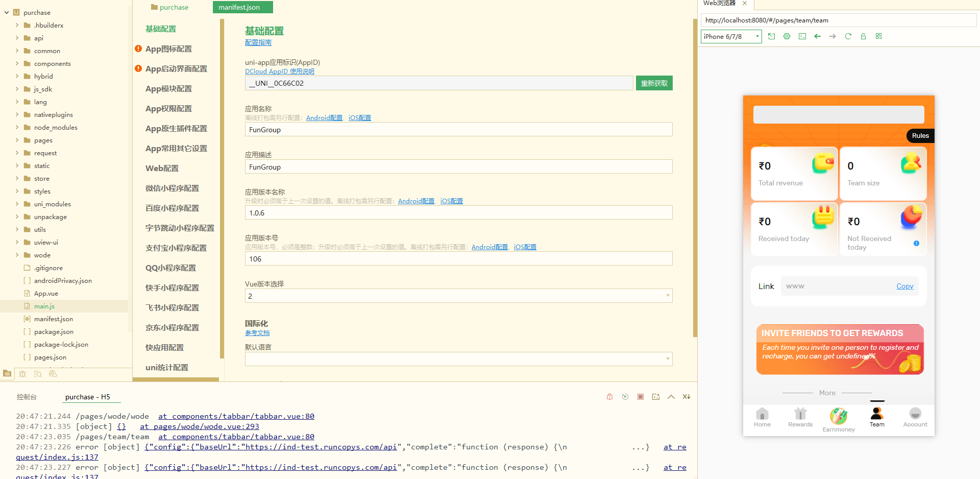This screenshot has width=980, height=479.
Task: Click the red stop icon in console
Action: [640, 397]
